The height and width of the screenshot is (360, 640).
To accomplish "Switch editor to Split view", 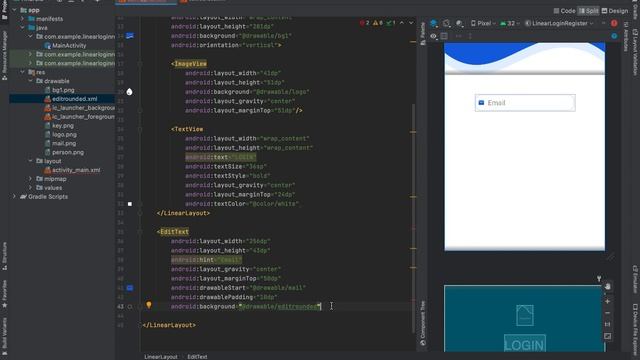I will [589, 11].
